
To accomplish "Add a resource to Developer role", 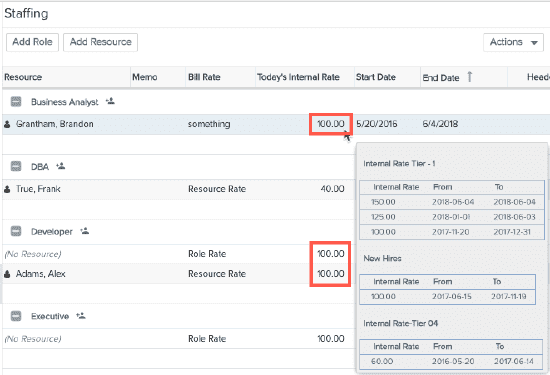I will [x=85, y=231].
